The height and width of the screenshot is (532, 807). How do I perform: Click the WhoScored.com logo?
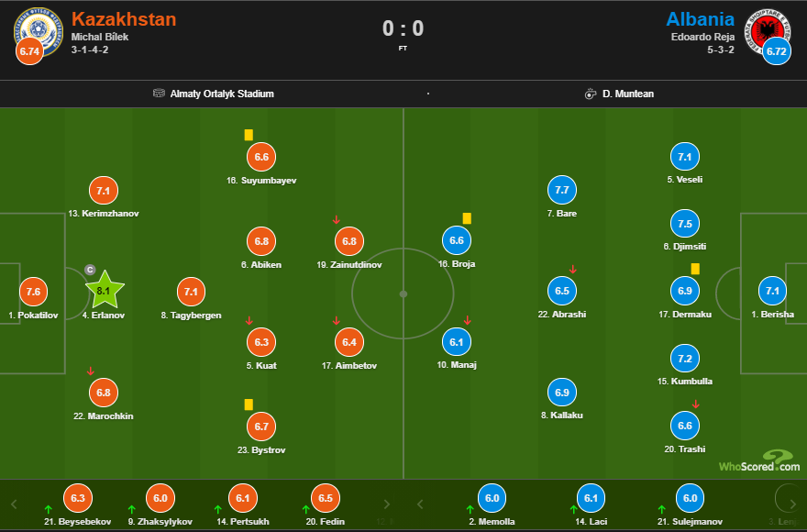[759, 461]
